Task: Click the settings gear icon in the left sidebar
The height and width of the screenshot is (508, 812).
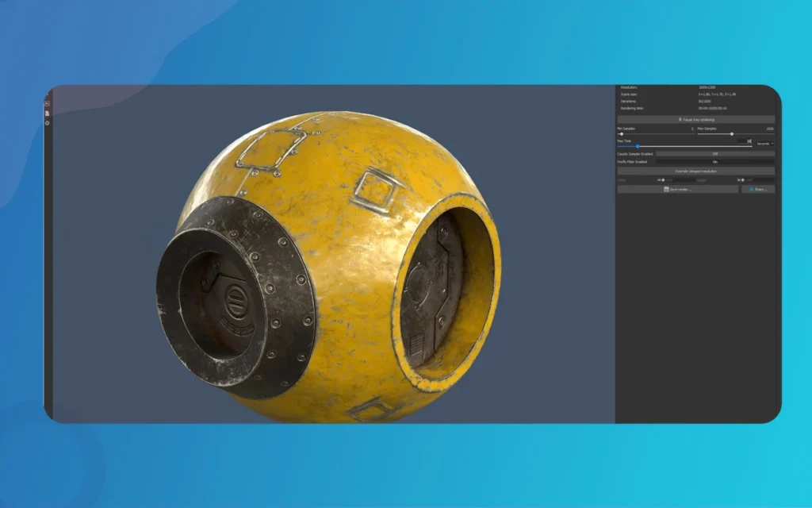Action: coord(47,123)
